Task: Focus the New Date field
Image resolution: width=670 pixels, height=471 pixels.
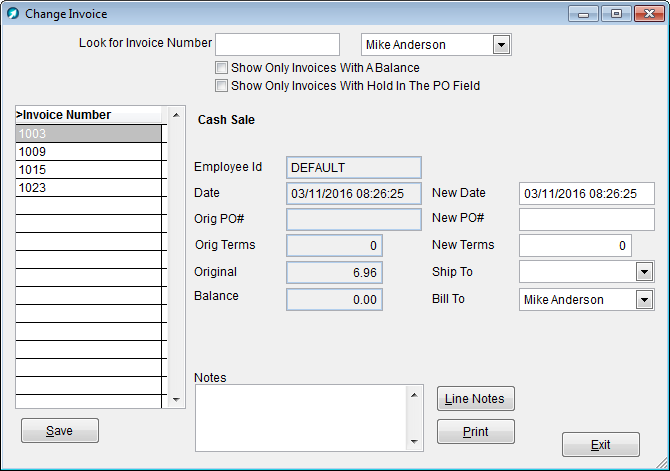Action: click(586, 194)
